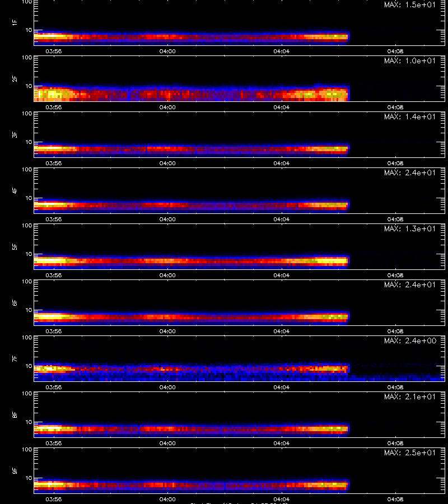Select the 'MAX: 1.0e+01' readout

[x=410, y=60]
